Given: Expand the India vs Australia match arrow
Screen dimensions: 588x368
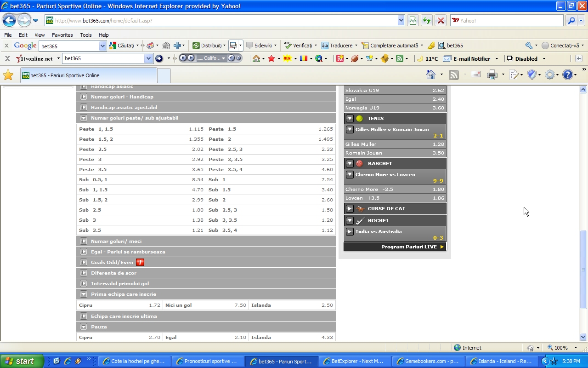Looking at the screenshot, I should tap(350, 231).
